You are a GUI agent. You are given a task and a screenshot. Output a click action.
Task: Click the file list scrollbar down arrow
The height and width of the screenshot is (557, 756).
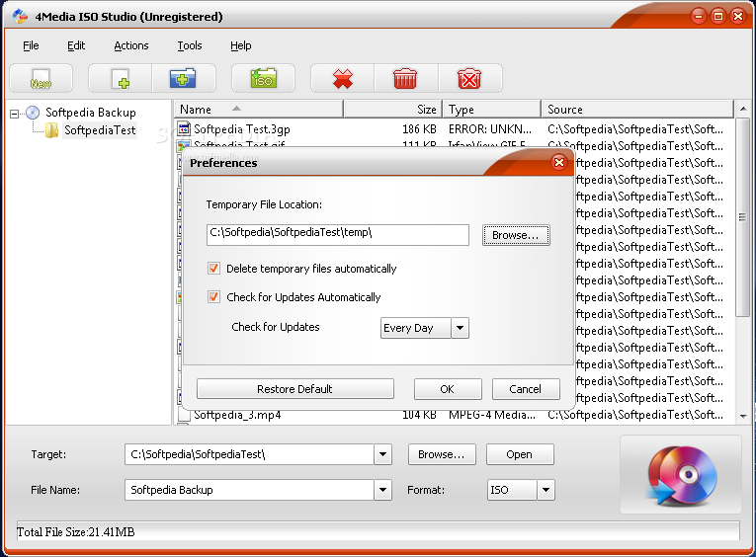tap(743, 416)
